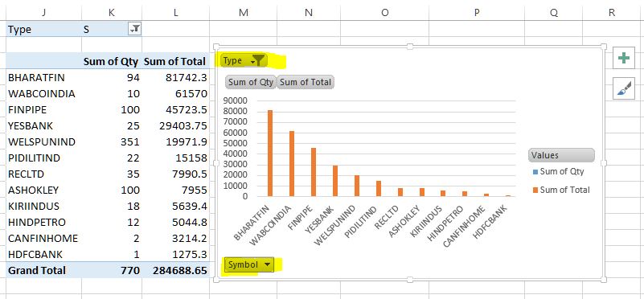Select the YESBANK row label cell
644x299 pixels.
point(44,125)
